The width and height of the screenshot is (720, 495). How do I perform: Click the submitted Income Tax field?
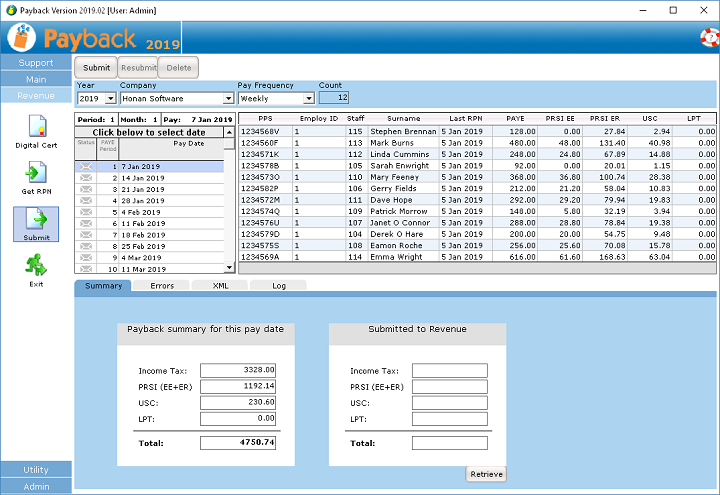[x=449, y=371]
